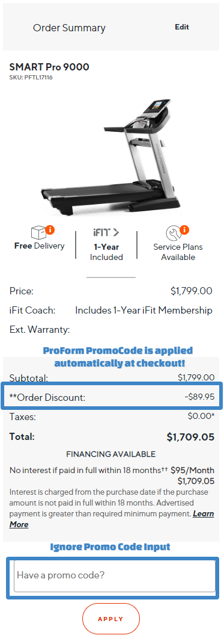
Task: Click the Edit link in Order Summary
Action: click(182, 27)
